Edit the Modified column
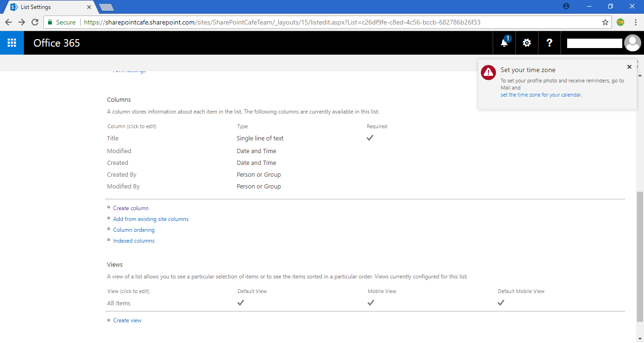 pyautogui.click(x=119, y=151)
